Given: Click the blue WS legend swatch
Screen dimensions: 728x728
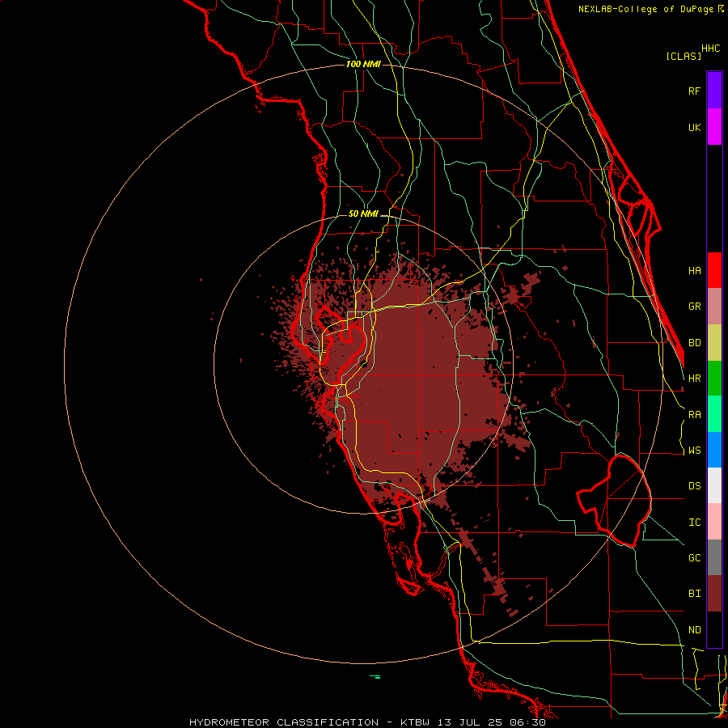Looking at the screenshot, I should coord(714,450).
